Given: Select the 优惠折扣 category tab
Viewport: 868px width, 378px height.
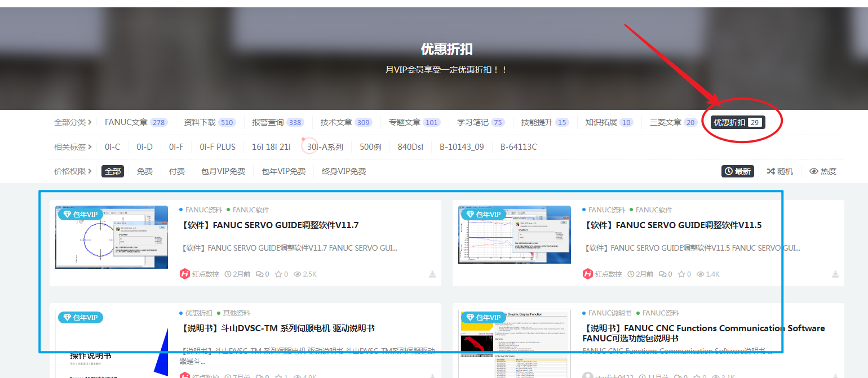Looking at the screenshot, I should coord(738,122).
